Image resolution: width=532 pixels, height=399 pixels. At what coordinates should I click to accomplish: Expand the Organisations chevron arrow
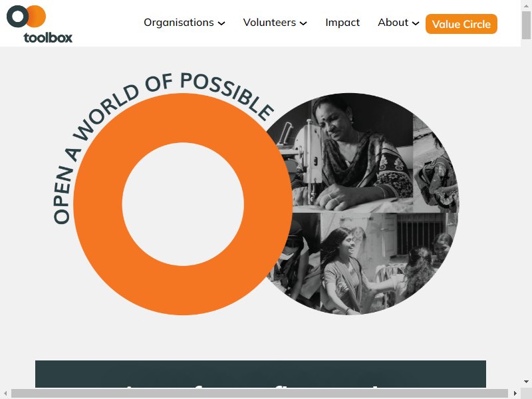click(221, 23)
